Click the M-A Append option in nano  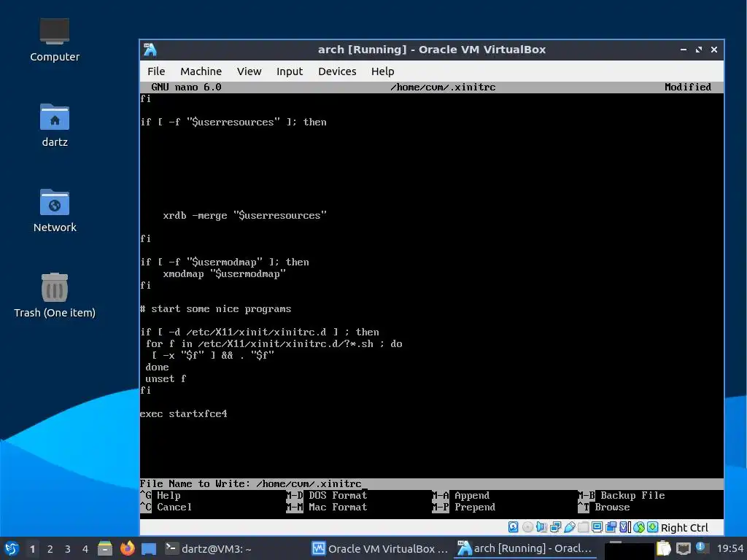tap(461, 495)
